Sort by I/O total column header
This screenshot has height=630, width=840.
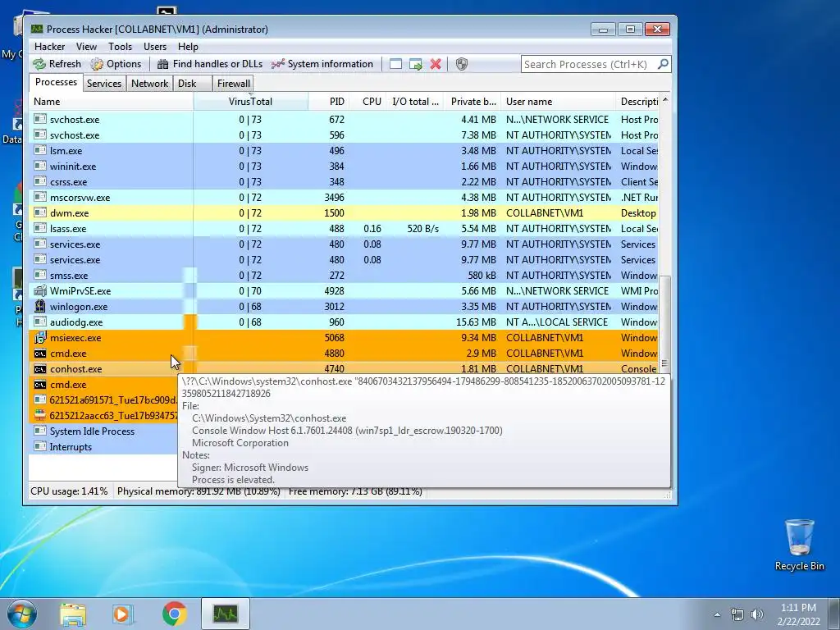coord(415,102)
